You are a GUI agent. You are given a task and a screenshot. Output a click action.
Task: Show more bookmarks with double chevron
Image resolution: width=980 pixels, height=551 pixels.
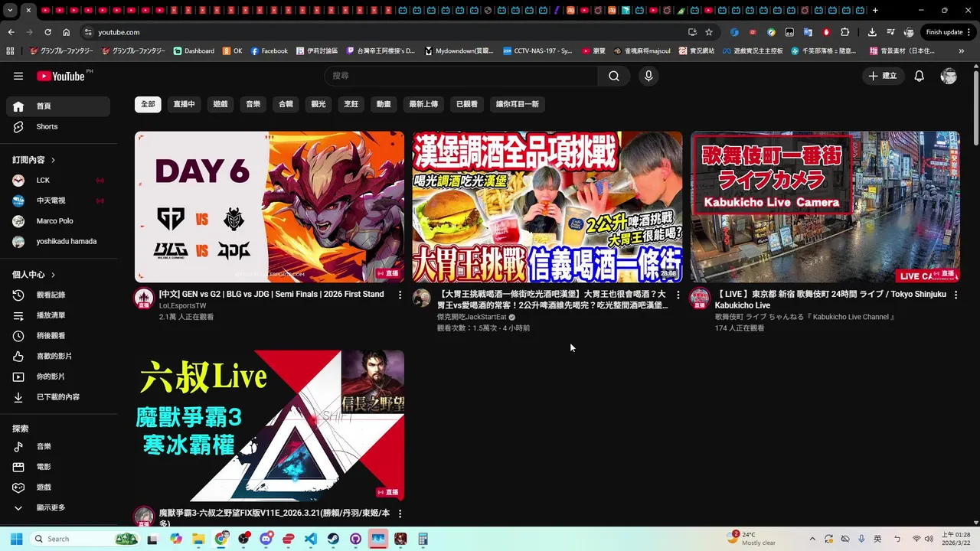click(x=962, y=51)
